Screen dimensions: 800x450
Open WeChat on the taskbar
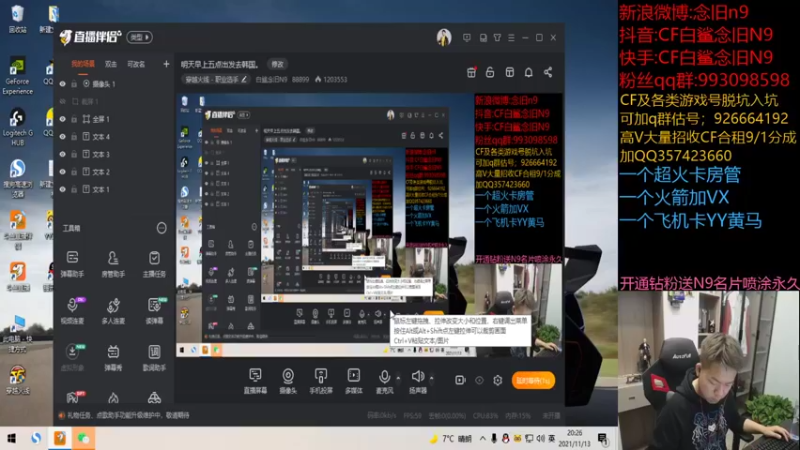click(x=83, y=438)
